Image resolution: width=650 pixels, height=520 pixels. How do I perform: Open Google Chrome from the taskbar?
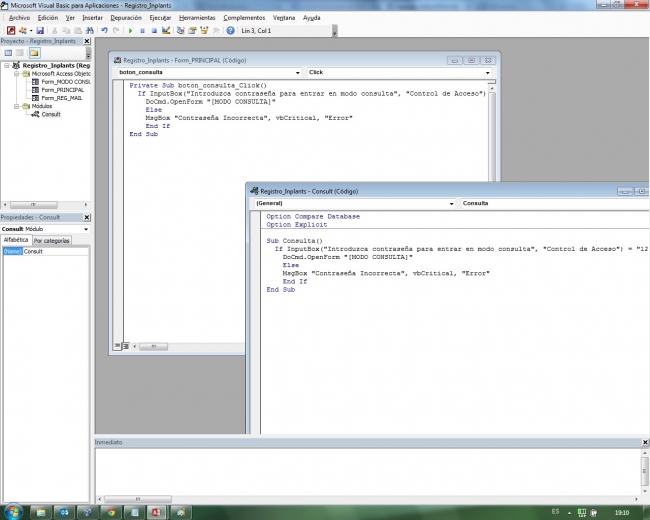coord(111,513)
